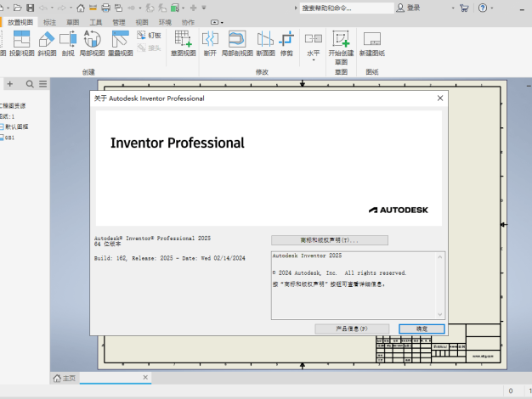
Task: Click the 搜索帮助和命令 search field
Action: tap(347, 8)
